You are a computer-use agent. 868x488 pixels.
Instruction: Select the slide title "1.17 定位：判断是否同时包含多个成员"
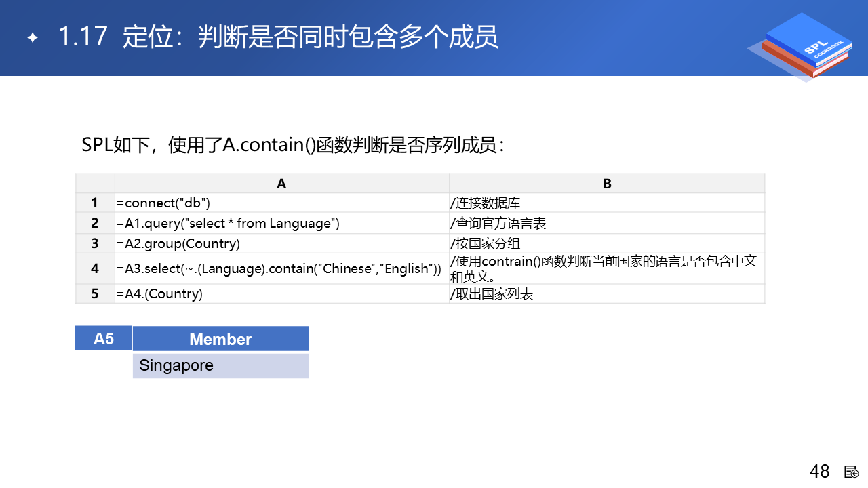279,37
